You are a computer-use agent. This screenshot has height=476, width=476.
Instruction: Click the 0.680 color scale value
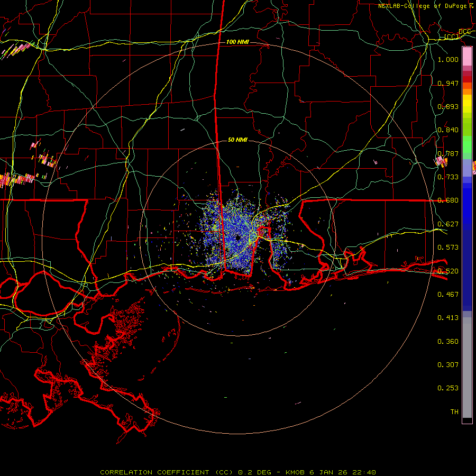[448, 200]
